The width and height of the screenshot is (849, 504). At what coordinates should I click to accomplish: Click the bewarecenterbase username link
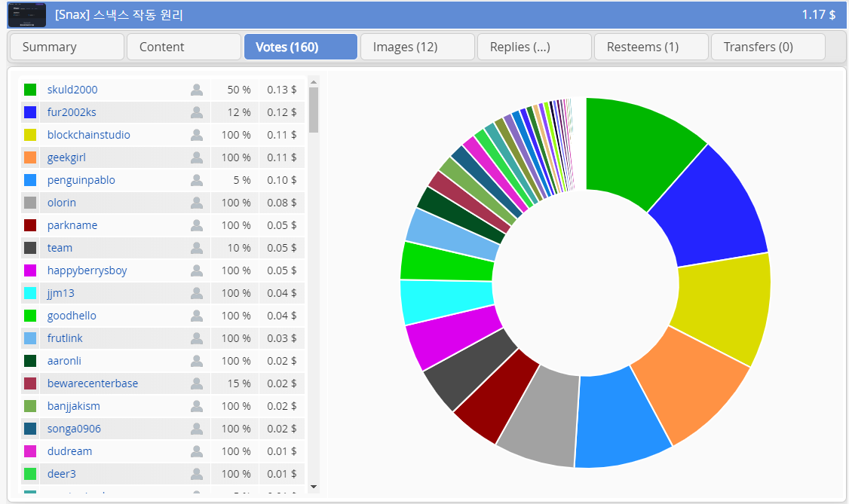tap(92, 383)
